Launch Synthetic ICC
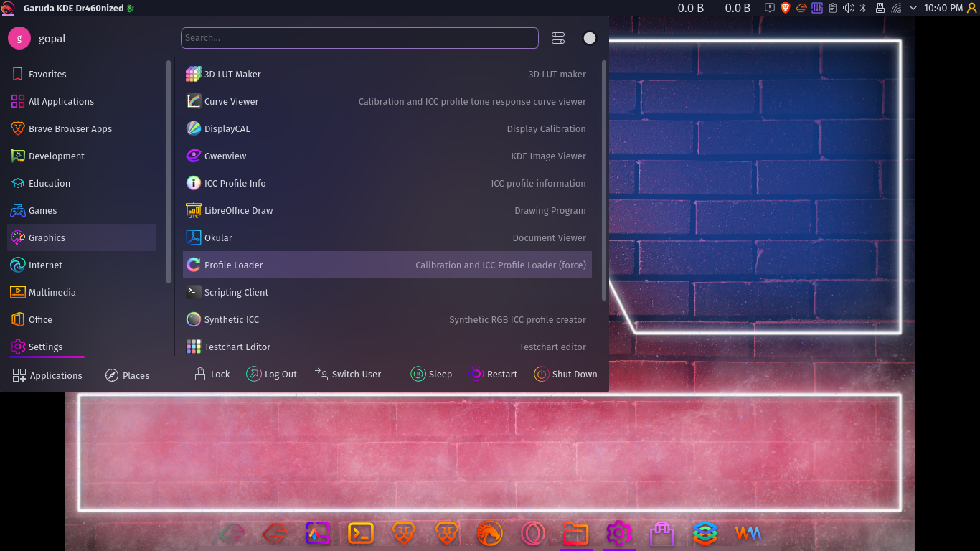 click(387, 319)
